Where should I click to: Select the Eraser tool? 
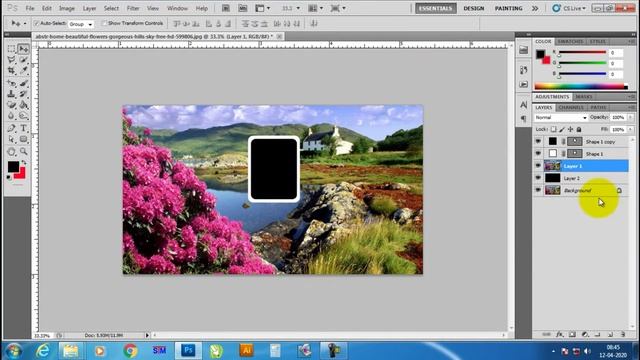click(11, 105)
